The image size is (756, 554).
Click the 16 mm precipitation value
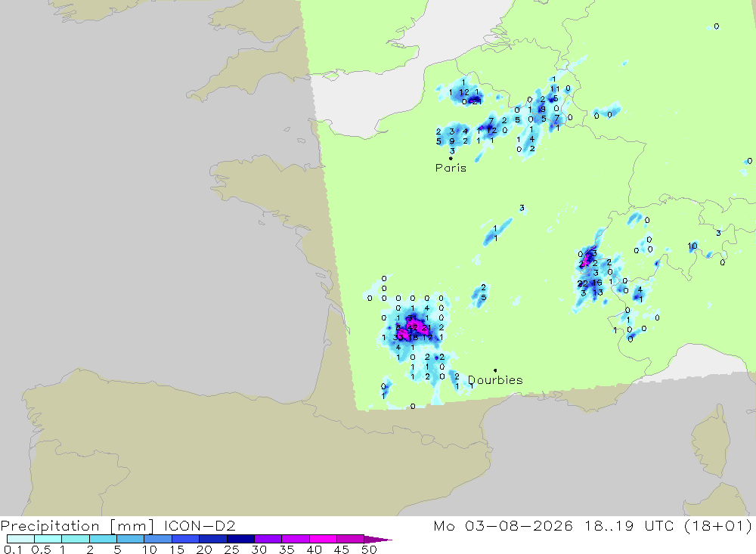(x=597, y=283)
